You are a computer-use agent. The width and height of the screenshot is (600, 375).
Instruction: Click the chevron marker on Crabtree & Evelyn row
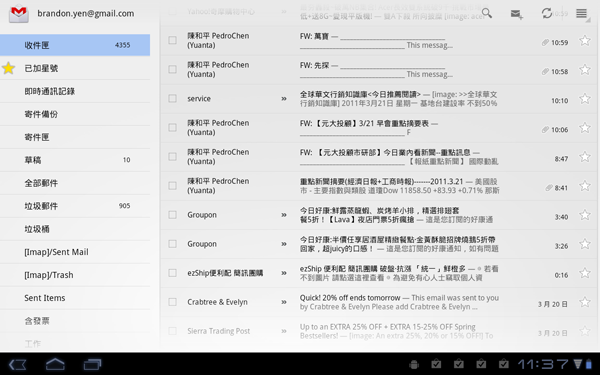pyautogui.click(x=284, y=302)
